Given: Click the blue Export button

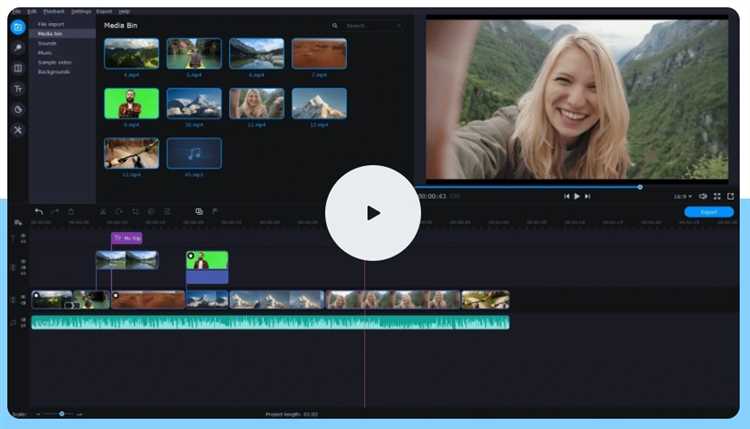Looking at the screenshot, I should pos(709,212).
